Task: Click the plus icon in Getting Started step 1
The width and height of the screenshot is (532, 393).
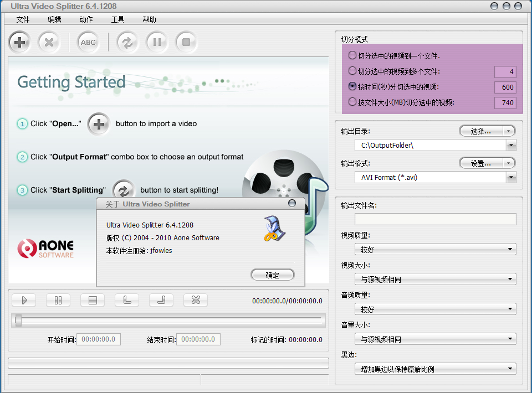Action: [99, 125]
